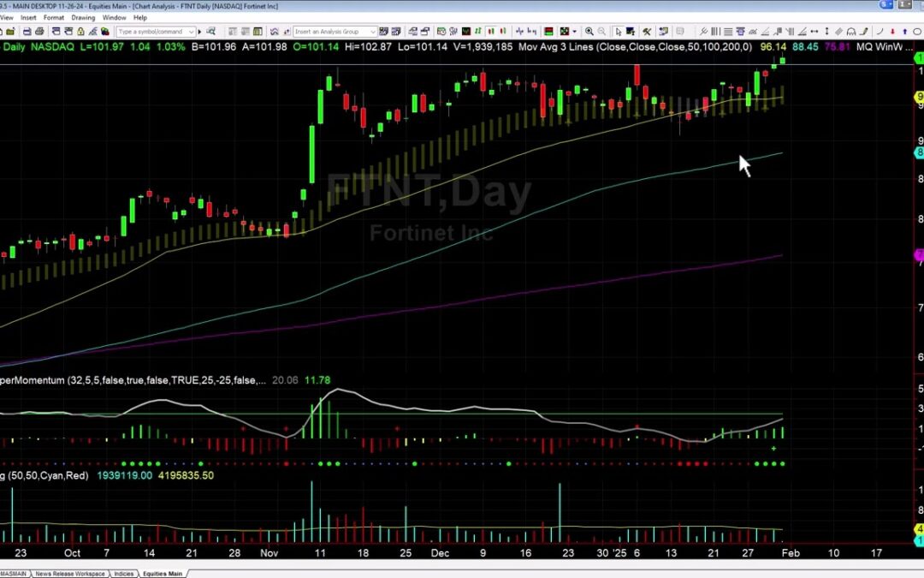Open a workspace with the folder icon
Image resolution: width=924 pixels, height=578 pixels.
coord(10,32)
